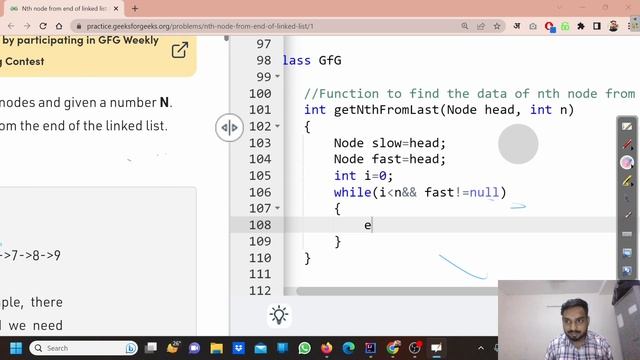Open the red Opera-style extension icon
Viewport: 640px width, 360px height.
click(x=549, y=27)
